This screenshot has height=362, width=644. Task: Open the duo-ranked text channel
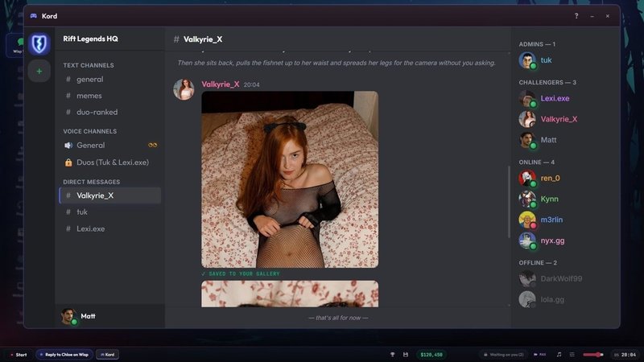click(110, 113)
